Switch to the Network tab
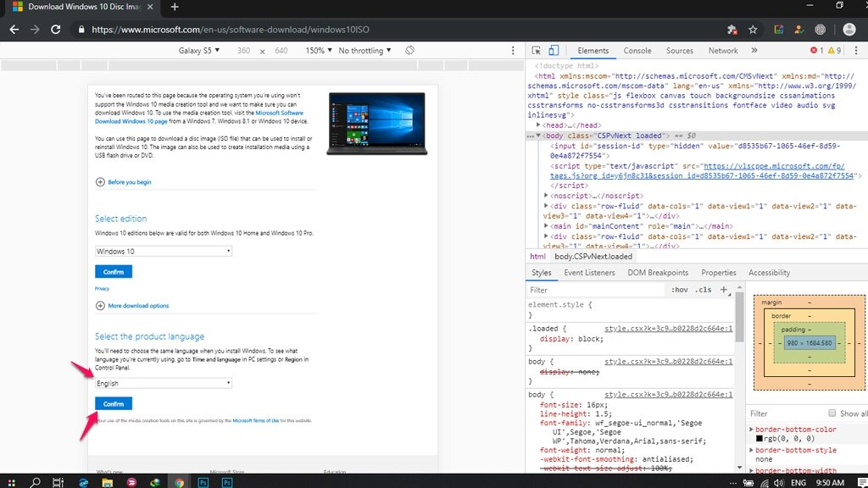The height and width of the screenshot is (488, 868). [723, 50]
